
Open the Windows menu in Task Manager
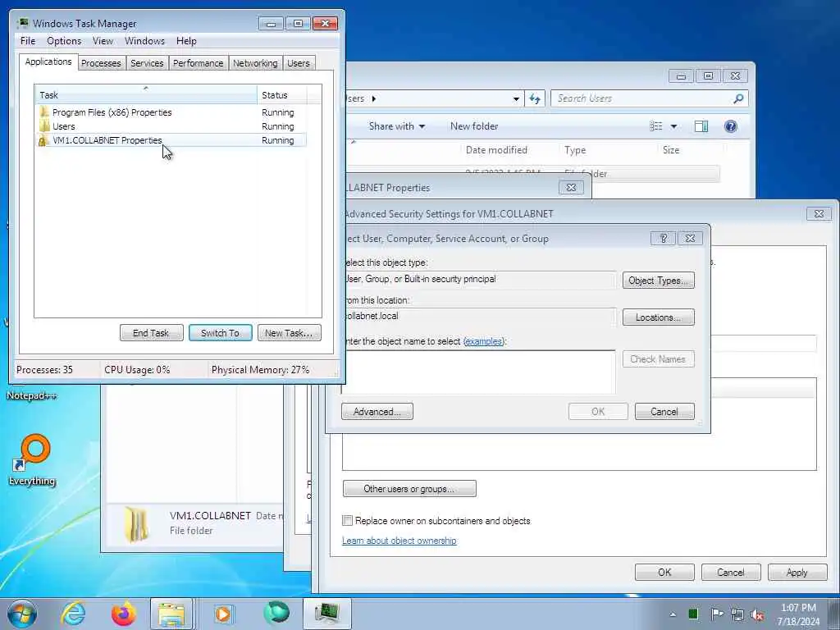pyautogui.click(x=144, y=41)
